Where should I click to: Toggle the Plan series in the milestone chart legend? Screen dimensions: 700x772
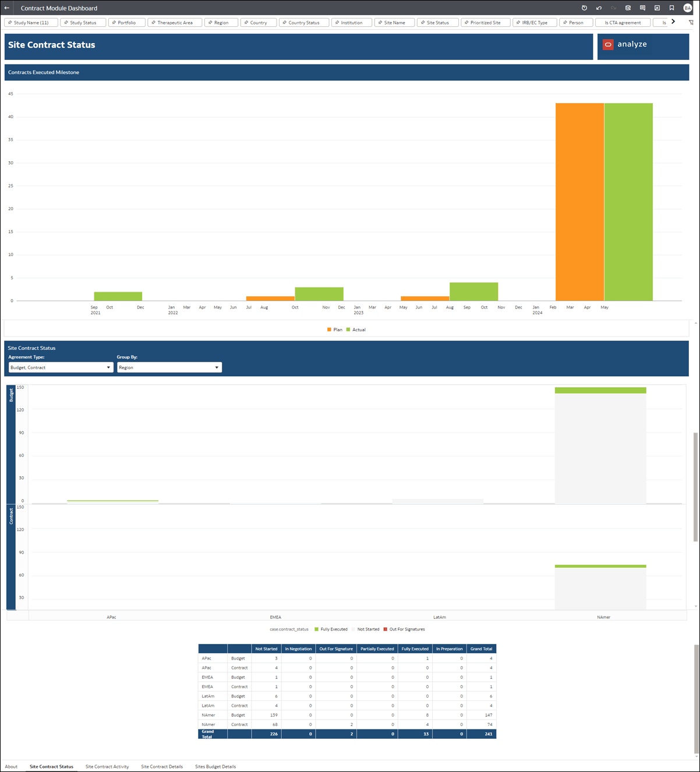coord(335,330)
